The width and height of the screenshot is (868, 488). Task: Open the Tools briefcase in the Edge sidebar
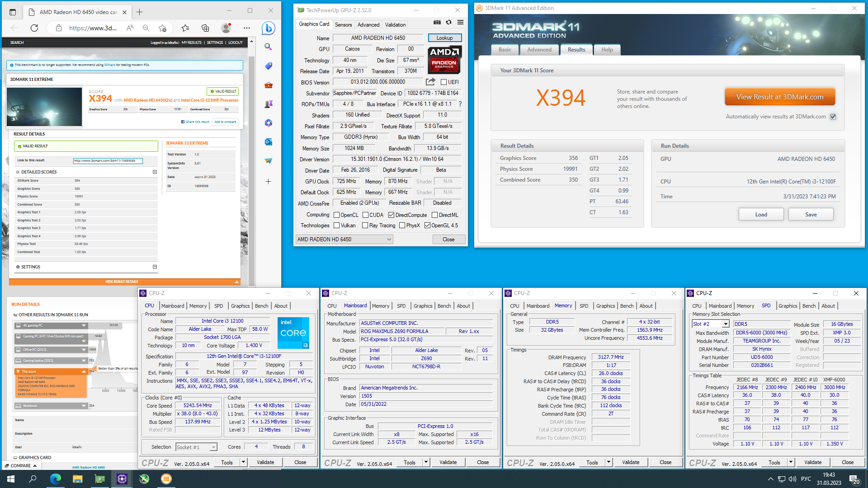(x=268, y=85)
